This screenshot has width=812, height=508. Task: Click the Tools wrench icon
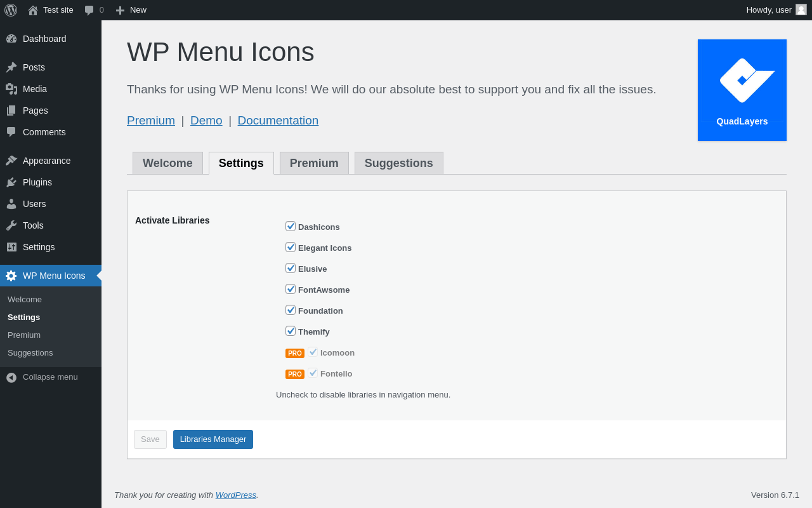[11, 225]
